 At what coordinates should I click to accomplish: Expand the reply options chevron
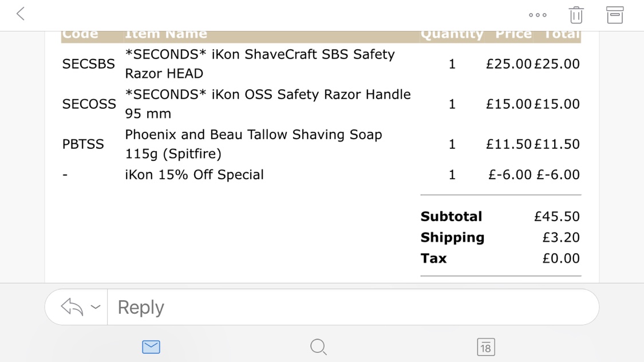(x=95, y=307)
